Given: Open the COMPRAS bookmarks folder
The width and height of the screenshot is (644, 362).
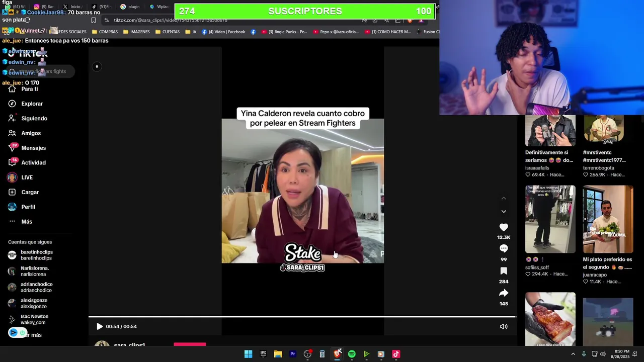Looking at the screenshot, I should pos(105,32).
